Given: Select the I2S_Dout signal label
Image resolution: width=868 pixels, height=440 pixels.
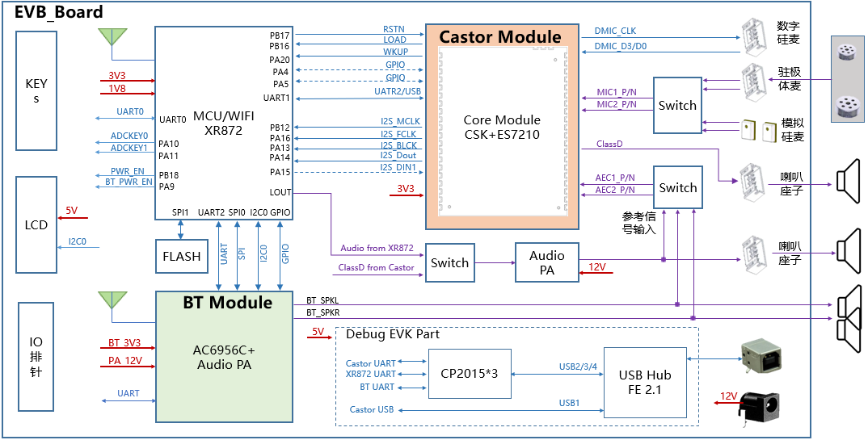Looking at the screenshot, I should pyautogui.click(x=398, y=156).
